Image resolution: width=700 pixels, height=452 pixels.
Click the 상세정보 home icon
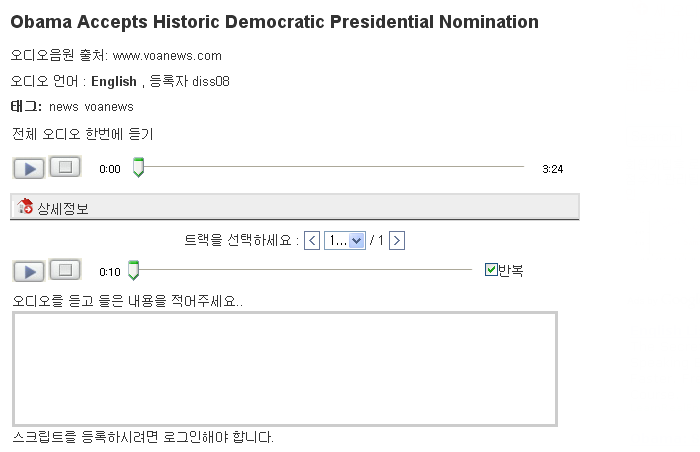[25, 206]
